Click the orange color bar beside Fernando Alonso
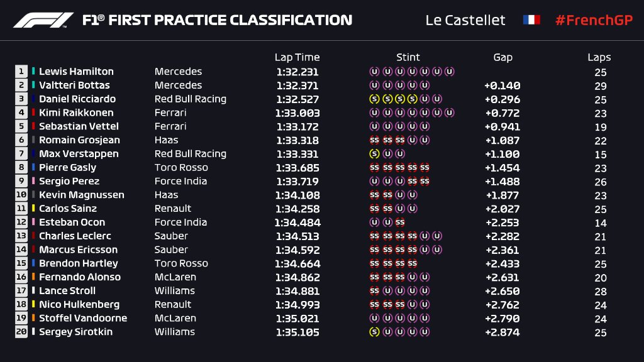This screenshot has height=362, width=644. tap(33, 277)
